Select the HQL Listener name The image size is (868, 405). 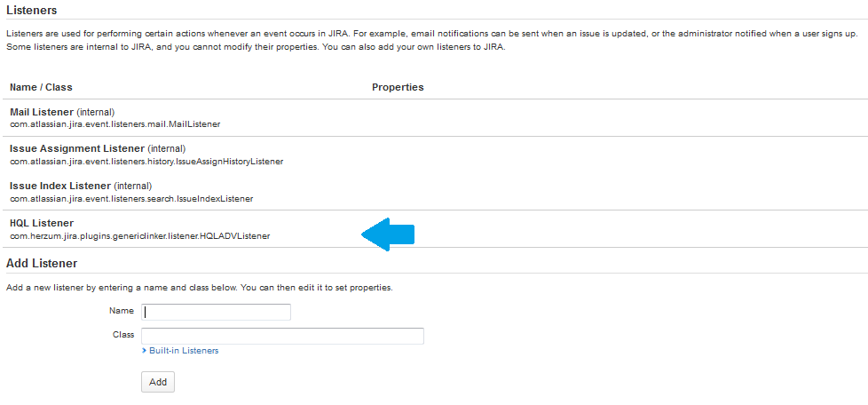[x=42, y=223]
